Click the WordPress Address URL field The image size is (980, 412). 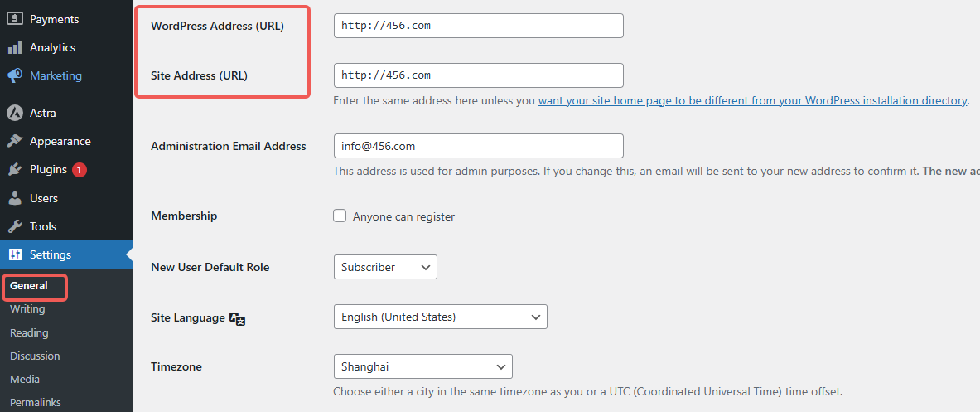click(478, 26)
